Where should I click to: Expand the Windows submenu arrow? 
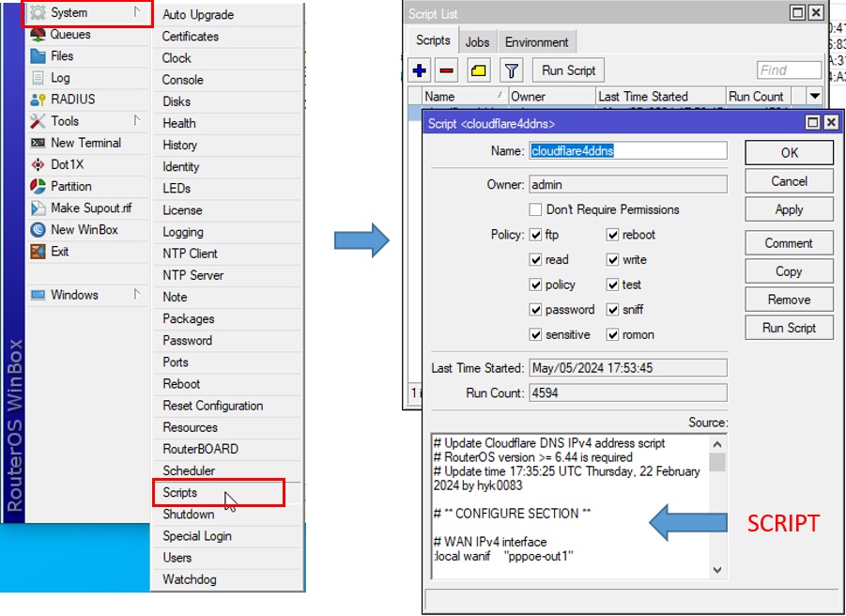point(137,294)
